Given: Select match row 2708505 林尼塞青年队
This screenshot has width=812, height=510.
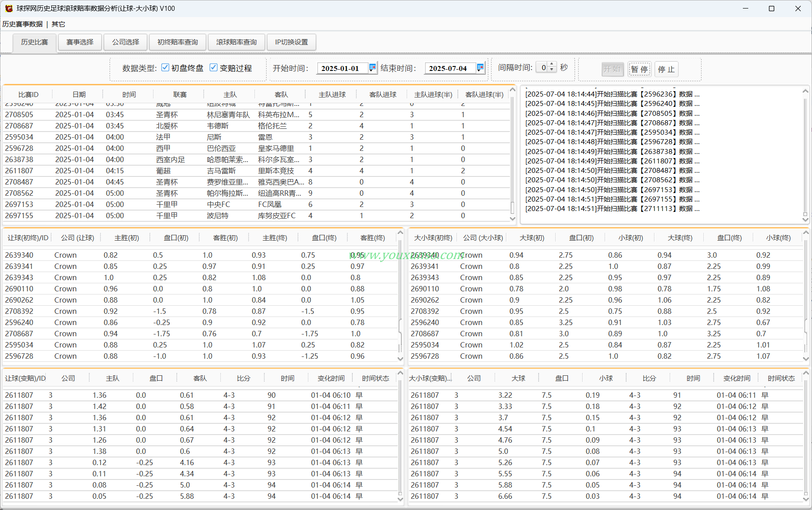Looking at the screenshot, I should tap(257, 115).
